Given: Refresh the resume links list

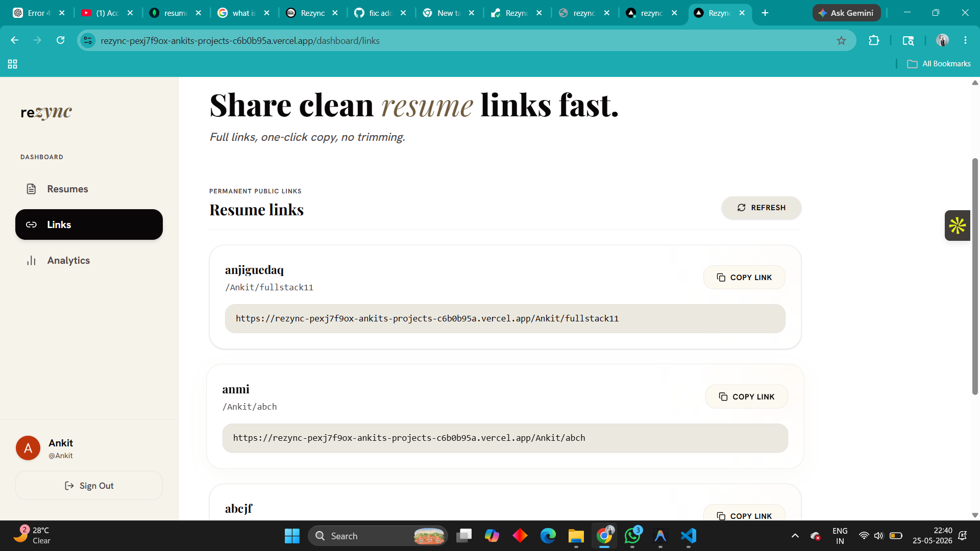Looking at the screenshot, I should click(761, 208).
